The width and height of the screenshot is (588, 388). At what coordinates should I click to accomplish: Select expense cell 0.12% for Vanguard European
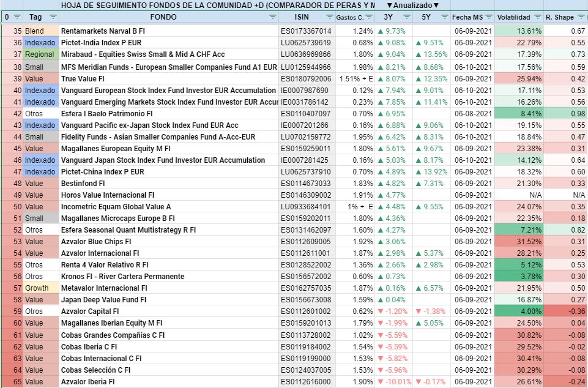[x=355, y=91]
